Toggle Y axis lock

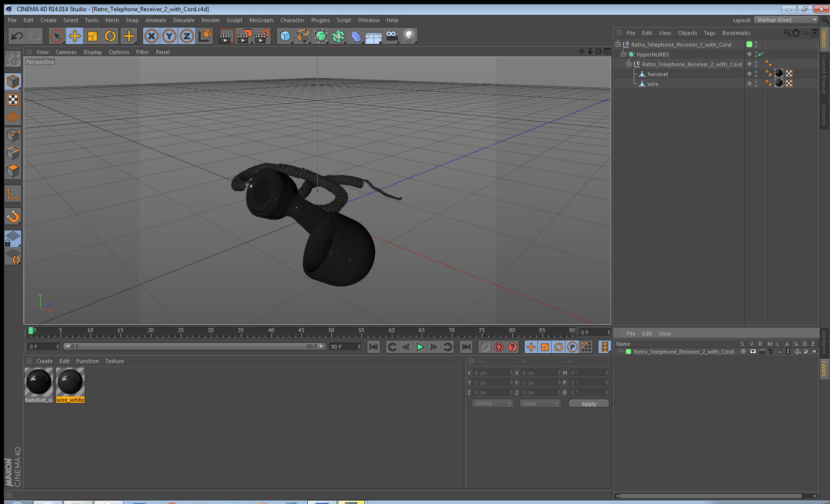(x=169, y=36)
